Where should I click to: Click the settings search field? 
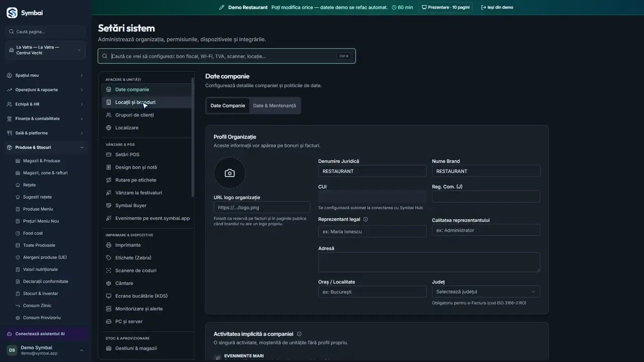pyautogui.click(x=226, y=56)
